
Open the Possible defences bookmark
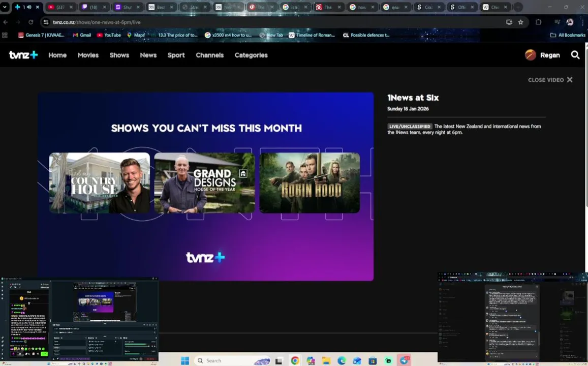[366, 35]
